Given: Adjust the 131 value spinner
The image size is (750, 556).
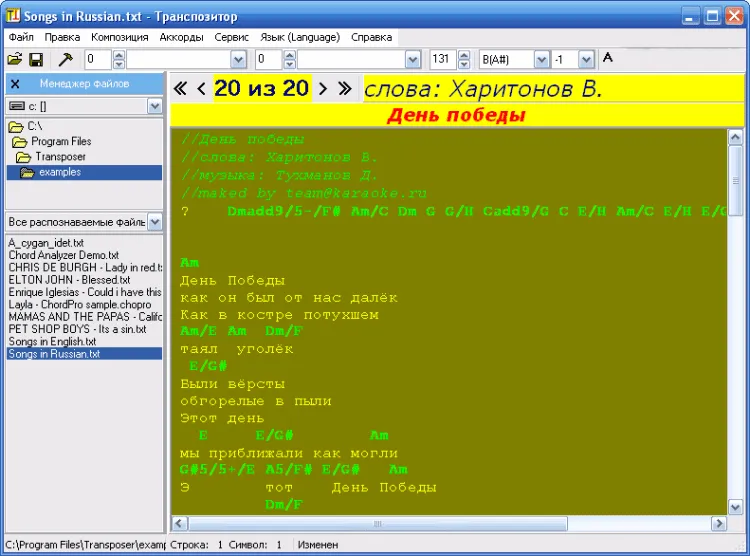Looking at the screenshot, I should [x=464, y=59].
